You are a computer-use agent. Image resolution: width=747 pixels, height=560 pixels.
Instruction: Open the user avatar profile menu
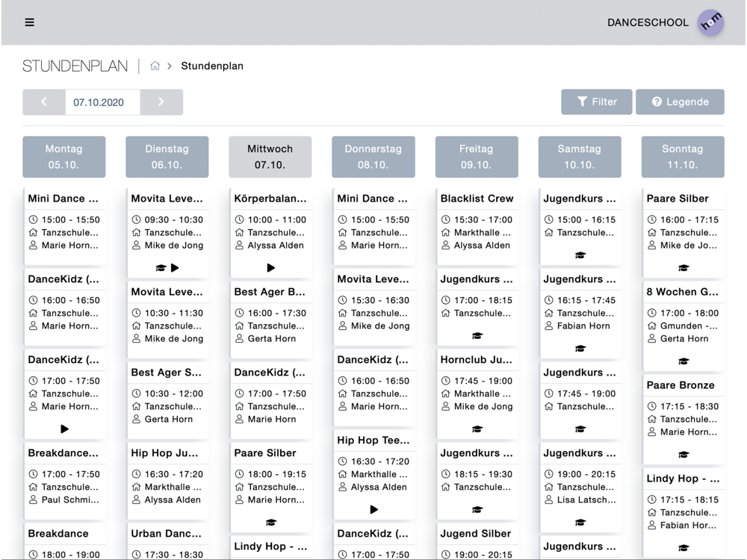[711, 22]
